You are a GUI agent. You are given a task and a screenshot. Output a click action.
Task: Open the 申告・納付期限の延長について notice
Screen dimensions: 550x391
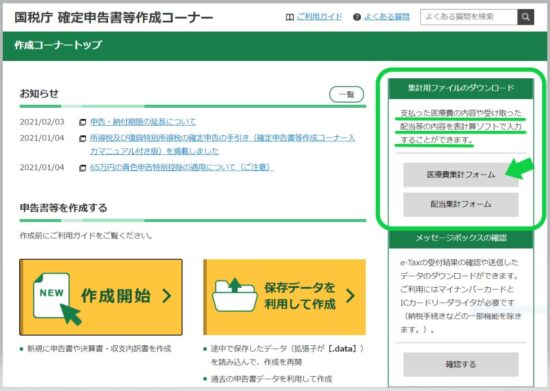click(x=143, y=122)
